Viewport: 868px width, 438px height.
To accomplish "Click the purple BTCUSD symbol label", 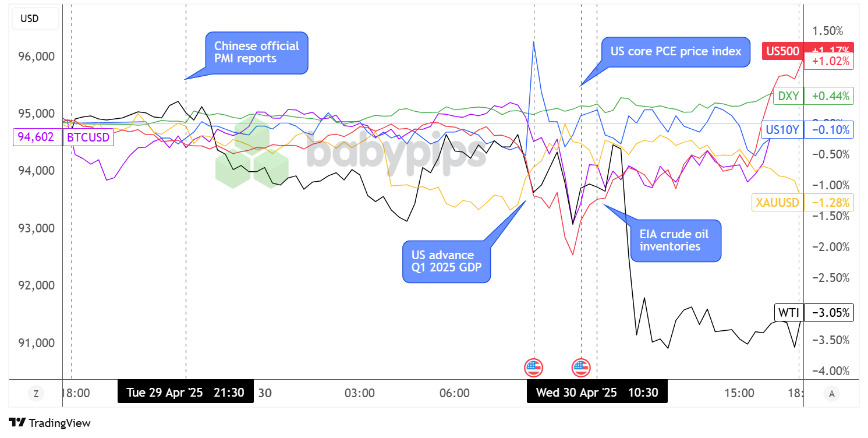I will point(90,137).
